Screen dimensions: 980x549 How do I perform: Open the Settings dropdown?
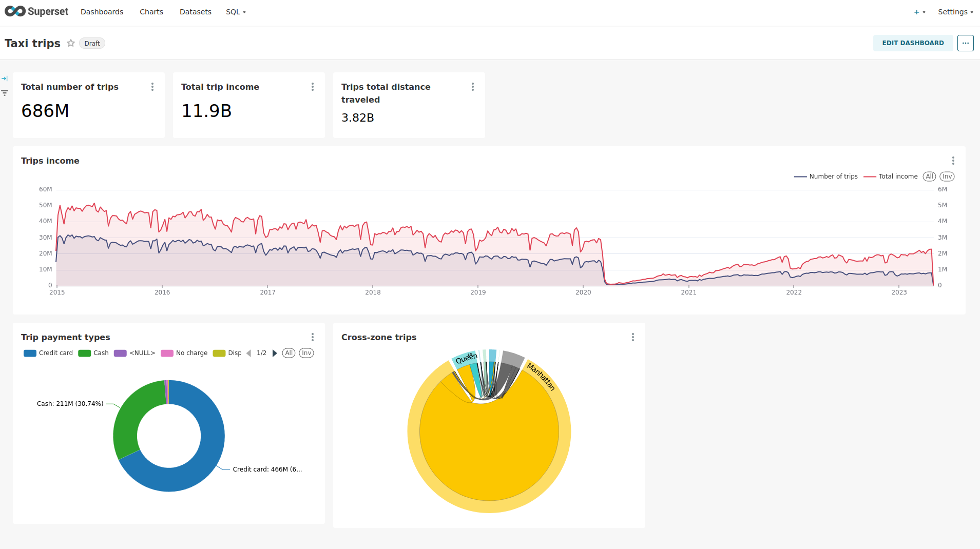(x=955, y=12)
